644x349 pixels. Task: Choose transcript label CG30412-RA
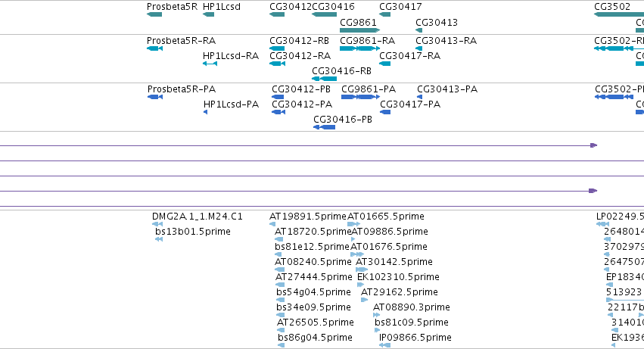300,56
